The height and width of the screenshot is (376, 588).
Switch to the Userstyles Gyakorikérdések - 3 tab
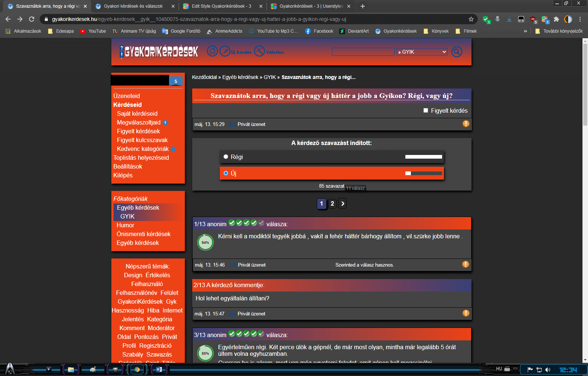(x=310, y=6)
